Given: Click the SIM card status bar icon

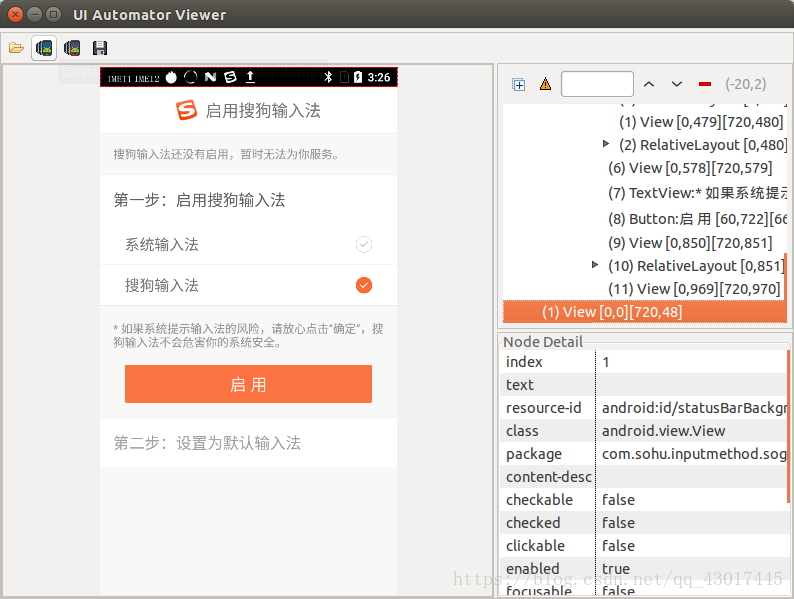Looking at the screenshot, I should point(344,77).
